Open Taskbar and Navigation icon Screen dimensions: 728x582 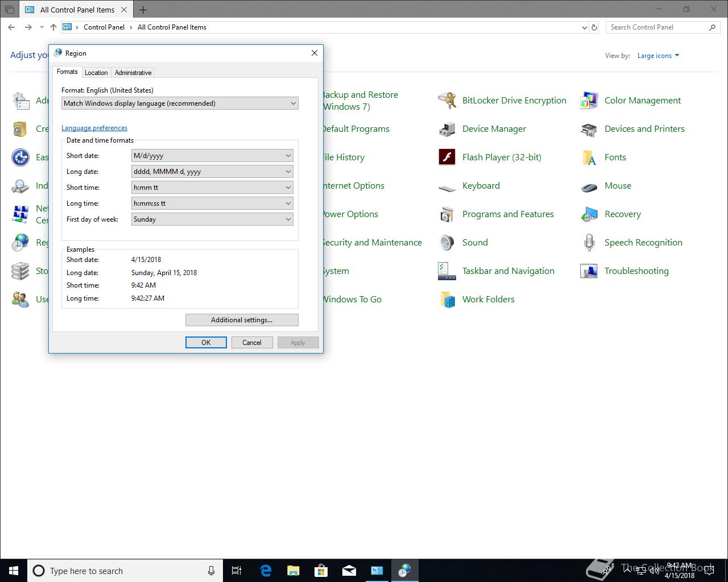point(447,271)
